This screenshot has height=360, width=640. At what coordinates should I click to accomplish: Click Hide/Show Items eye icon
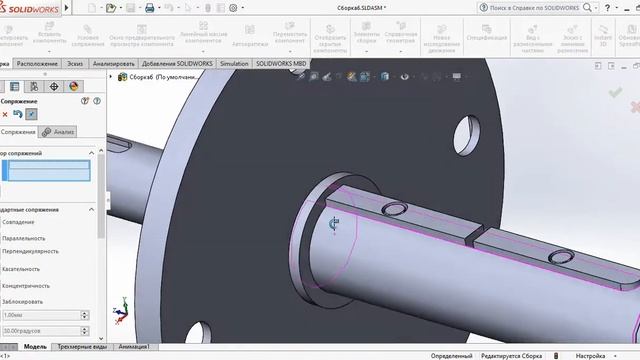404,76
